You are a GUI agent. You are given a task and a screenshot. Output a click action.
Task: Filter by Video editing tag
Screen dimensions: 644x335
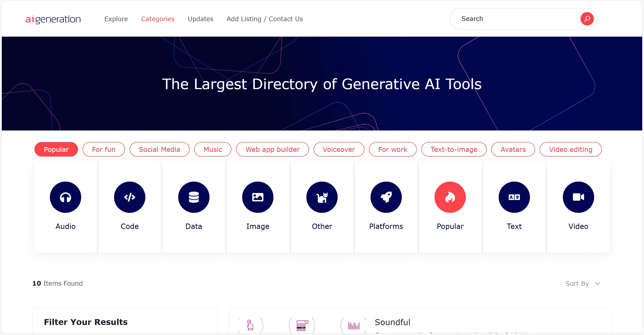click(x=571, y=149)
